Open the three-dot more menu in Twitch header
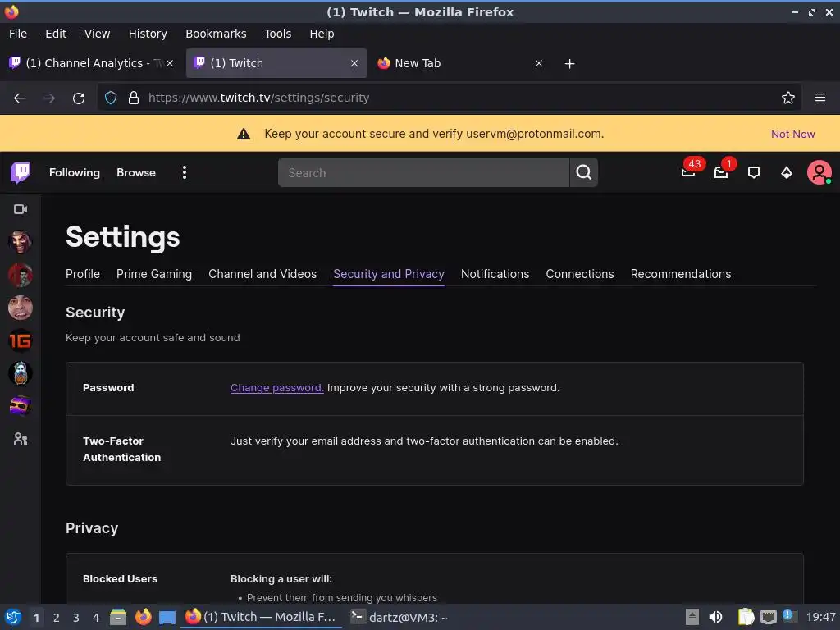Image resolution: width=840 pixels, height=630 pixels. tap(185, 172)
